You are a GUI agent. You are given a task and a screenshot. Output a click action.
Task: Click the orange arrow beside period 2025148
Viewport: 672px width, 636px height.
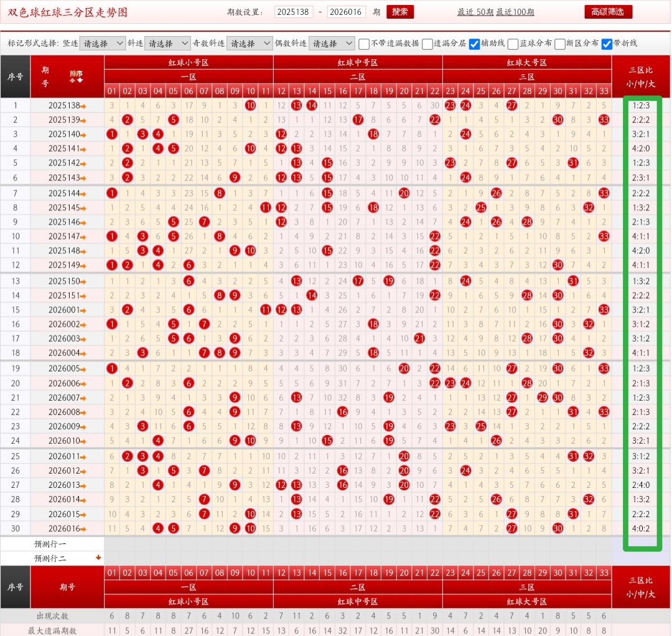click(x=83, y=251)
